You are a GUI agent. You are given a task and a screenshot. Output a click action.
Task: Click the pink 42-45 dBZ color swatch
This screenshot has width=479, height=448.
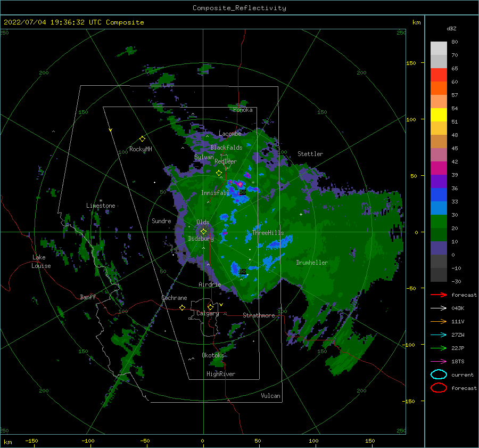pos(439,155)
